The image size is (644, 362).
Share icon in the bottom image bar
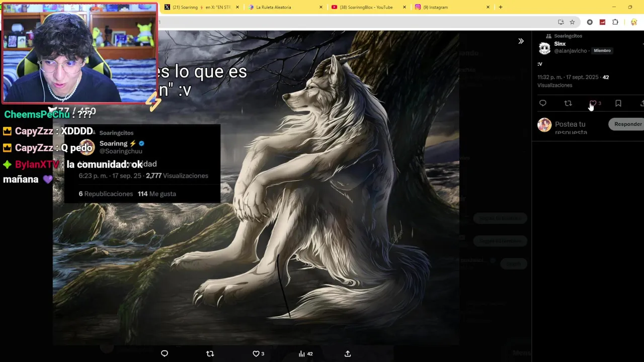click(348, 353)
